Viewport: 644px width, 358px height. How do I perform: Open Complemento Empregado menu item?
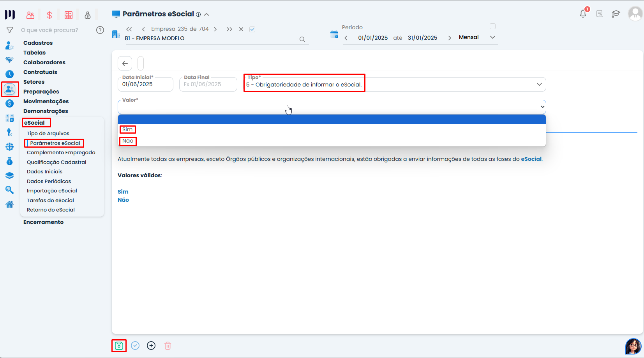[61, 152]
